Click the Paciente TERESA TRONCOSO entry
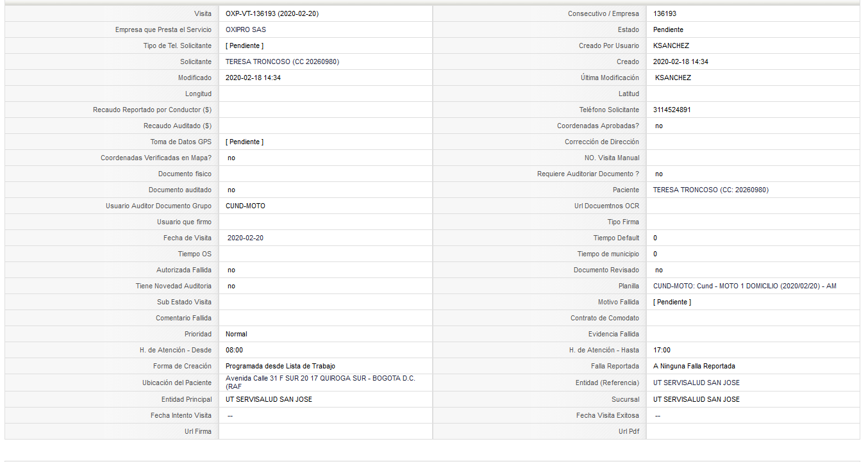This screenshot has width=868, height=462. pos(711,190)
